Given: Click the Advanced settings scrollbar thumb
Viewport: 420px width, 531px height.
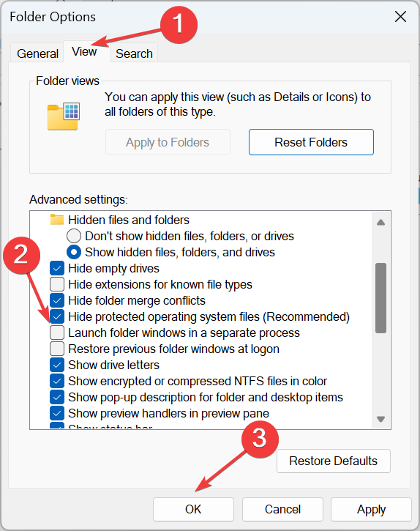Looking at the screenshot, I should point(380,298).
